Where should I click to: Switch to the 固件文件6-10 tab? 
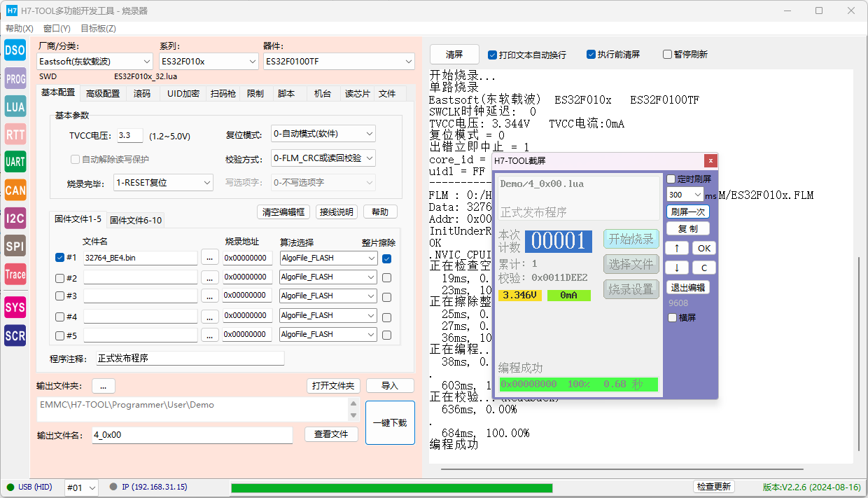point(136,220)
